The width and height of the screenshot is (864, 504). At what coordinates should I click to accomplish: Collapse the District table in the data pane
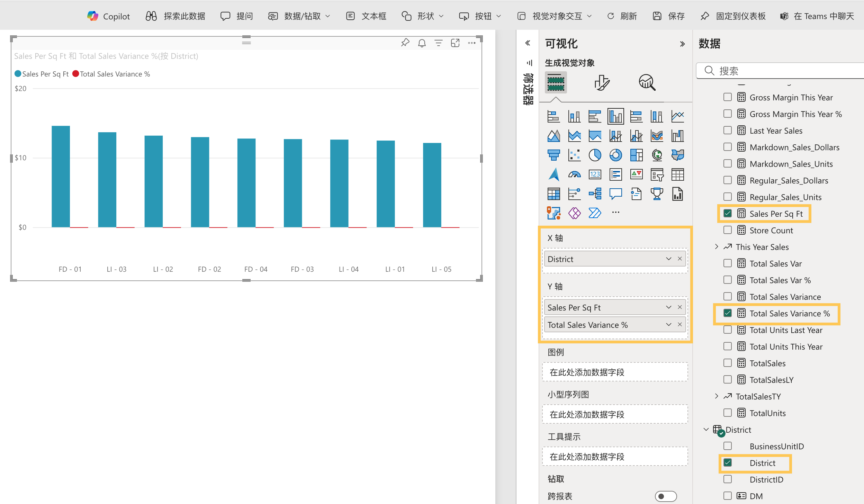(x=706, y=429)
